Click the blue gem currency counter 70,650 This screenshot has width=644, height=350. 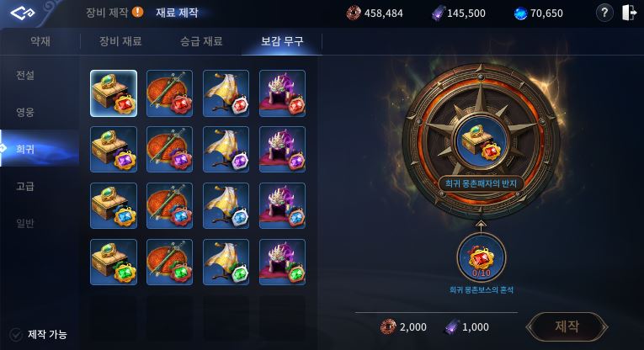[539, 13]
